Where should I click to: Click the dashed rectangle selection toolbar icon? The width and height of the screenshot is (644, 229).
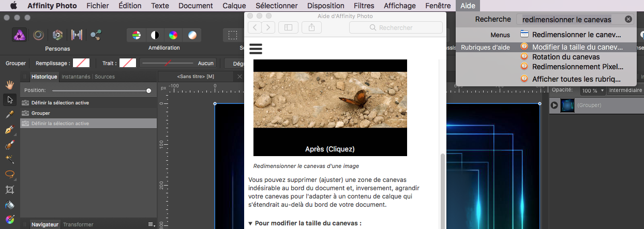click(233, 36)
